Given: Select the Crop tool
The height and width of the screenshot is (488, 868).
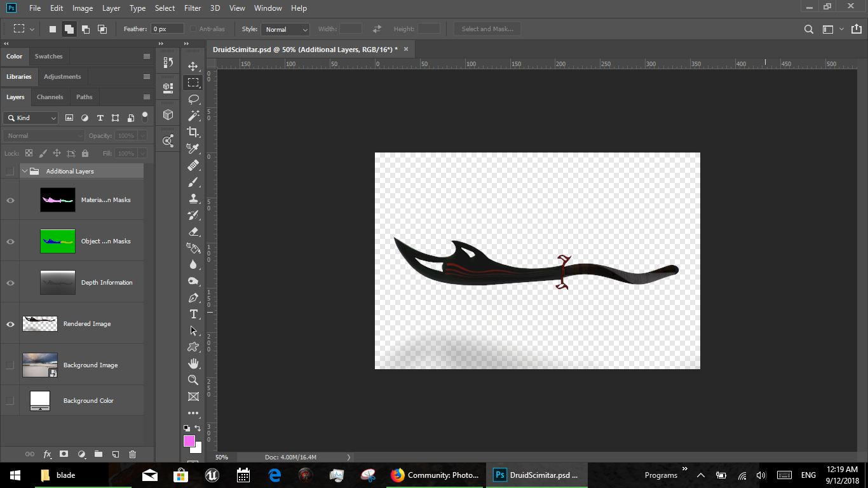Looking at the screenshot, I should click(x=193, y=132).
